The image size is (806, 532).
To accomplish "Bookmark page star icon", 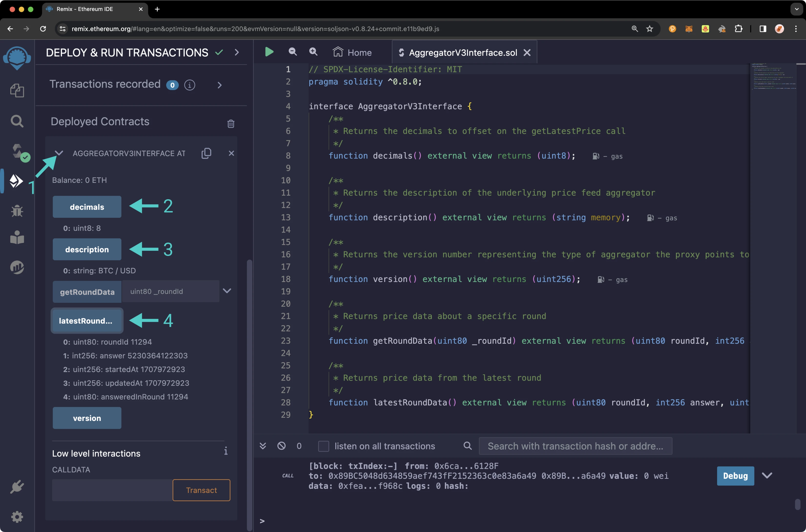I will 649,29.
